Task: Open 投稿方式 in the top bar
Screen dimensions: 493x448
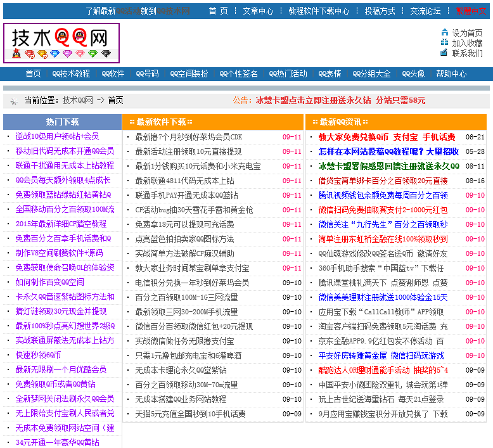Action: coord(380,11)
